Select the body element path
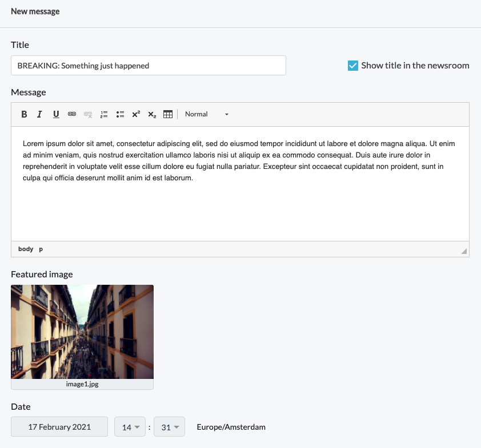 [26, 249]
